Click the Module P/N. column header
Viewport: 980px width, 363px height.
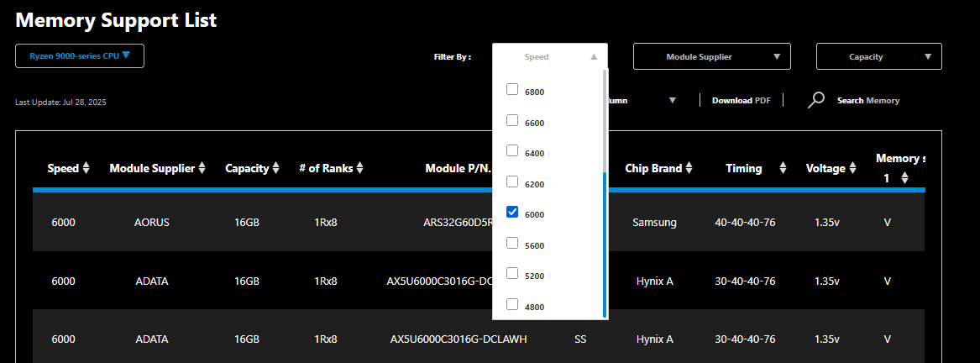[459, 168]
